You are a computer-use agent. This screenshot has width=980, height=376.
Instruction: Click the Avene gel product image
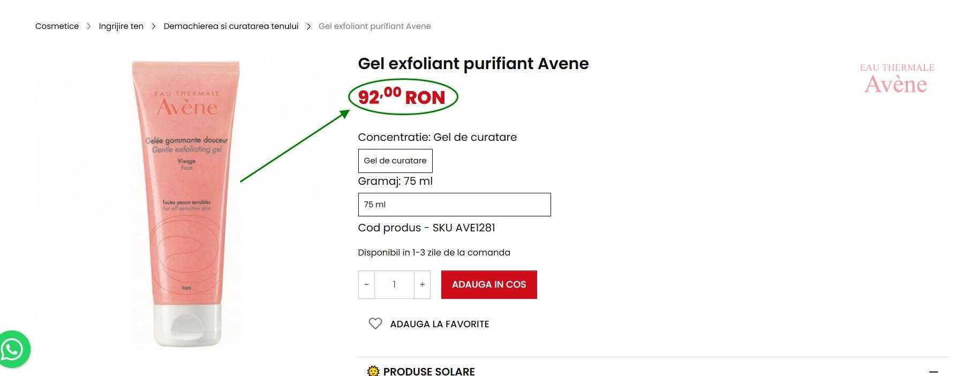coord(186,204)
